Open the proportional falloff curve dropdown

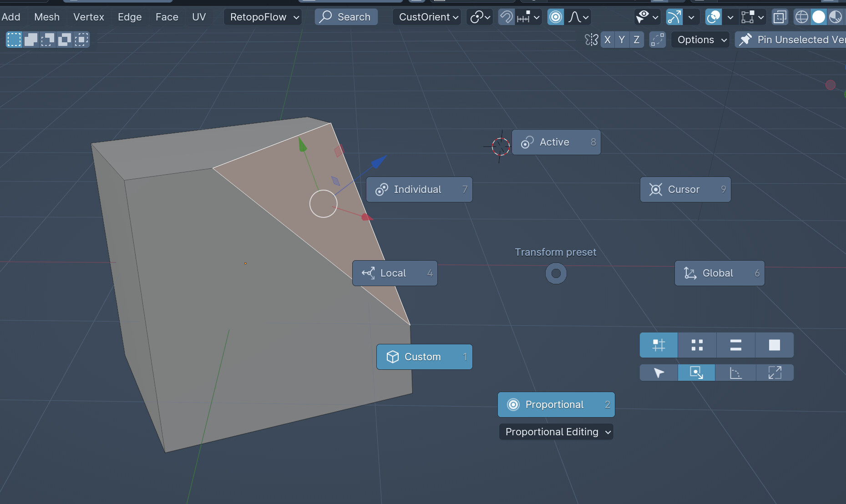tap(578, 17)
